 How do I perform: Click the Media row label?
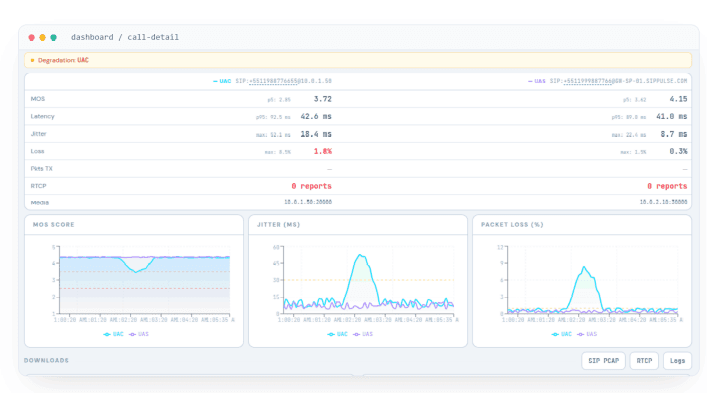(x=40, y=202)
